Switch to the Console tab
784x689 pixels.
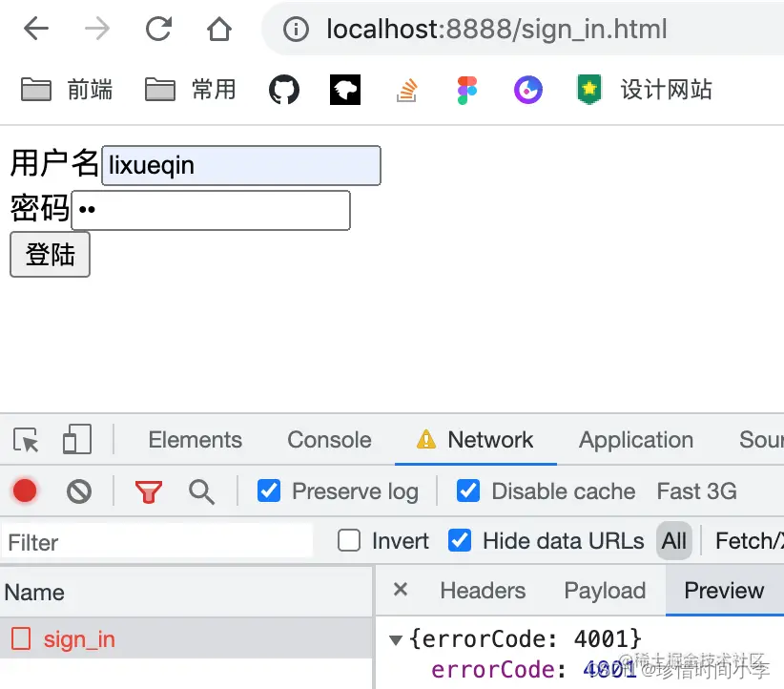pyautogui.click(x=329, y=440)
